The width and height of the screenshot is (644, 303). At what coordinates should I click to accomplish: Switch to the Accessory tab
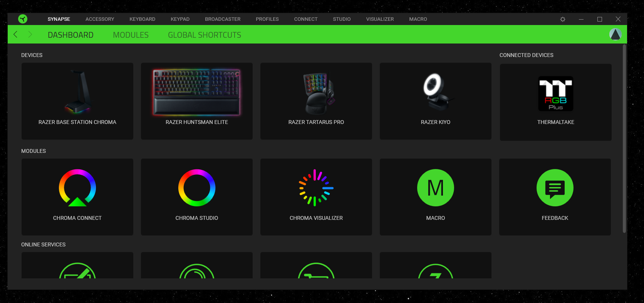coord(100,19)
